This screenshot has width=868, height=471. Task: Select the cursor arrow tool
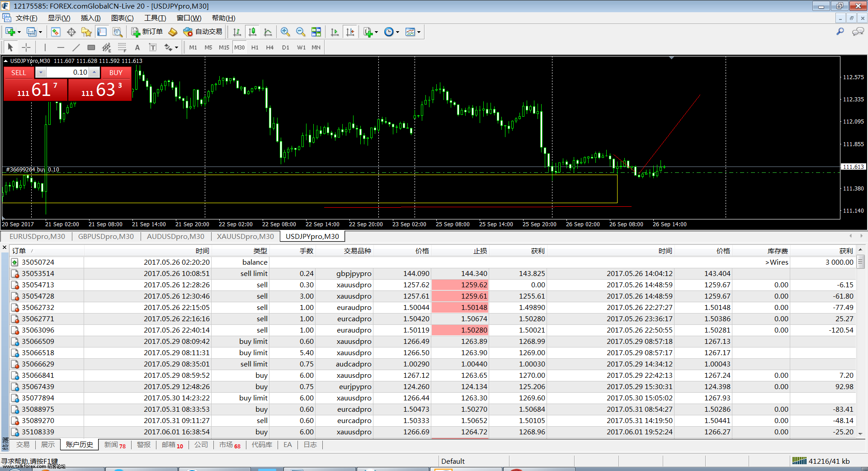[10, 47]
